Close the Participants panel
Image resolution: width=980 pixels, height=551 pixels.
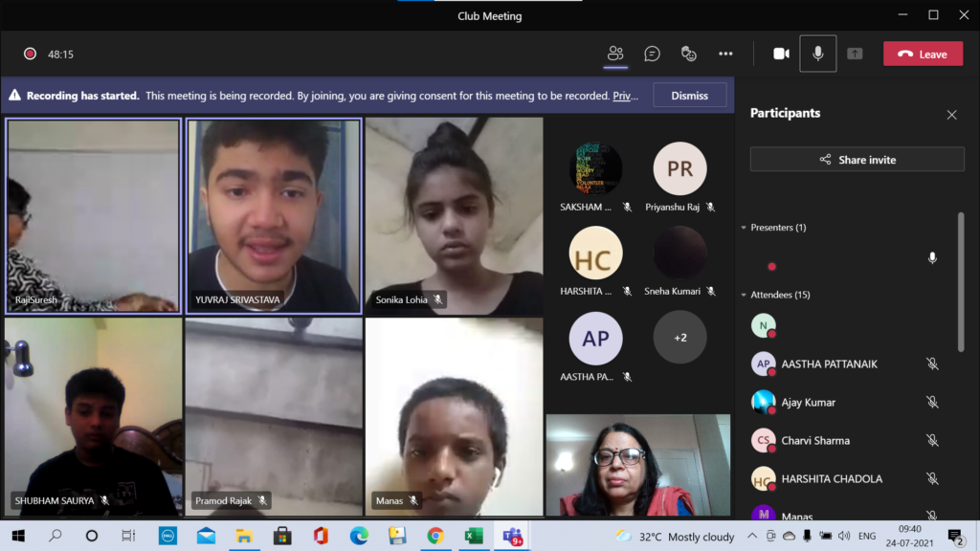tap(951, 115)
